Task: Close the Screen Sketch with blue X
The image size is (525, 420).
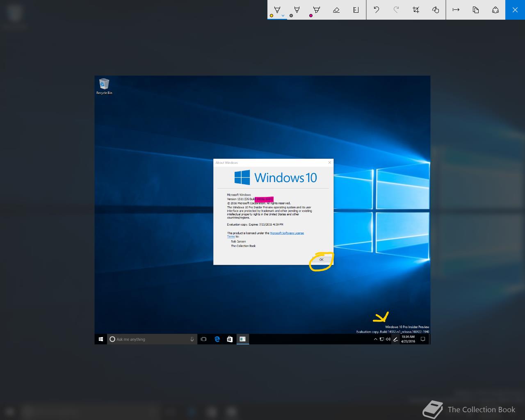Action: [x=515, y=10]
